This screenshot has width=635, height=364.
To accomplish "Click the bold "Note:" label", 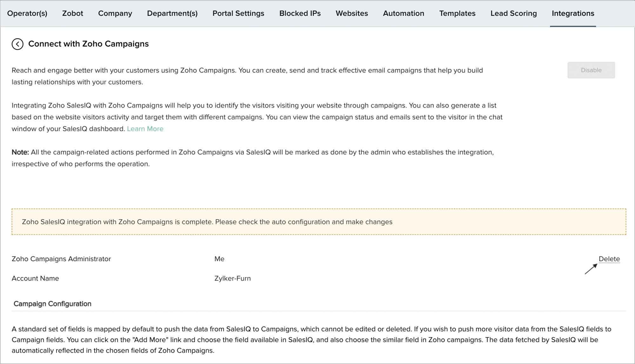I will pyautogui.click(x=20, y=152).
